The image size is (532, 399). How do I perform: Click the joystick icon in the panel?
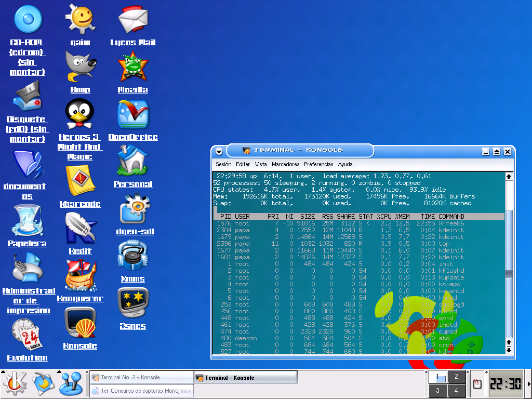(71, 384)
